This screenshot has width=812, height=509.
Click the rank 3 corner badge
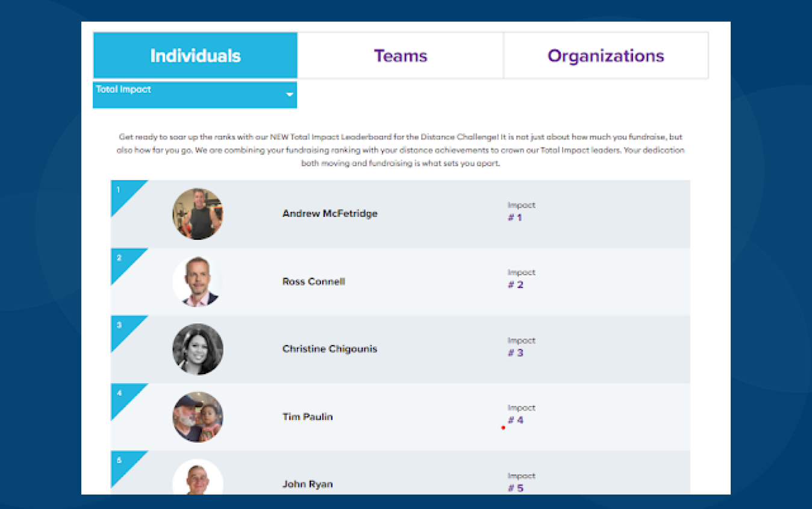122,328
